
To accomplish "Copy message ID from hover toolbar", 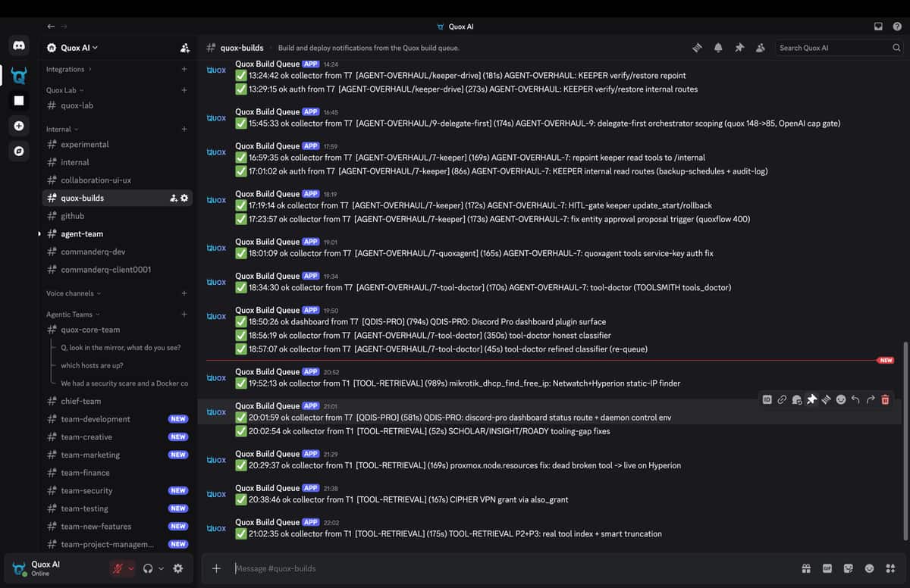I will (x=767, y=399).
